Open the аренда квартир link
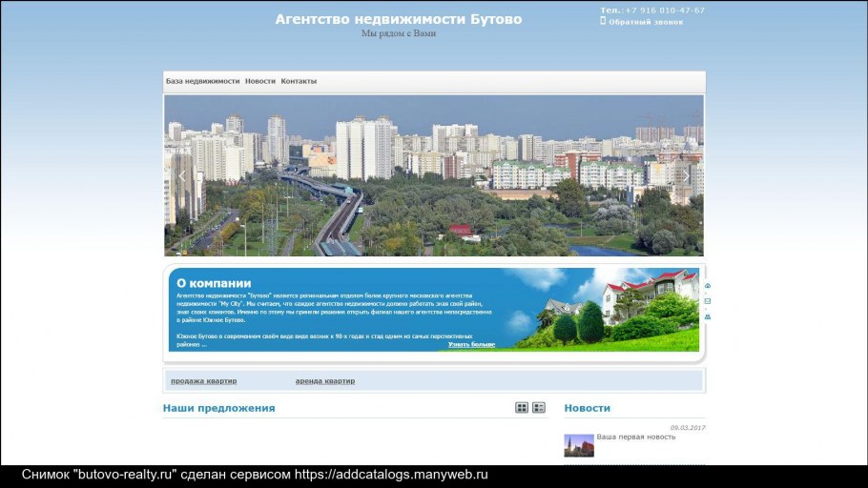Screen dimensions: 868x488 (325, 380)
